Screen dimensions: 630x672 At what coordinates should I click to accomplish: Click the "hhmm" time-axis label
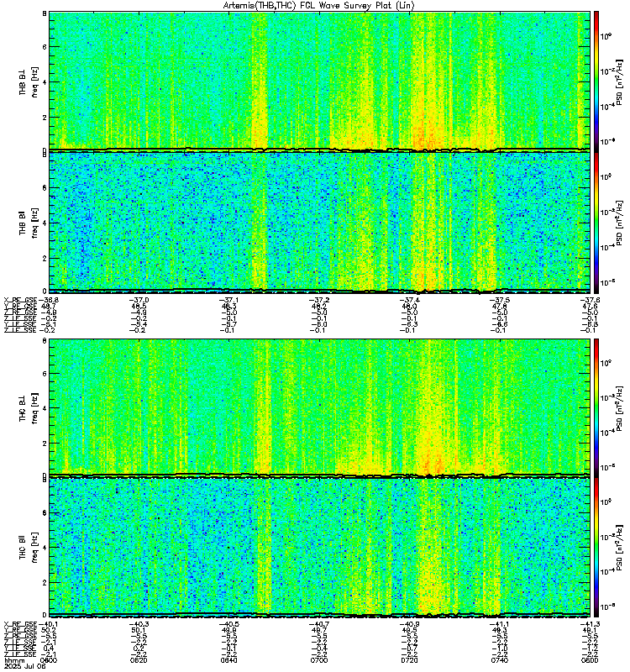click(14, 660)
